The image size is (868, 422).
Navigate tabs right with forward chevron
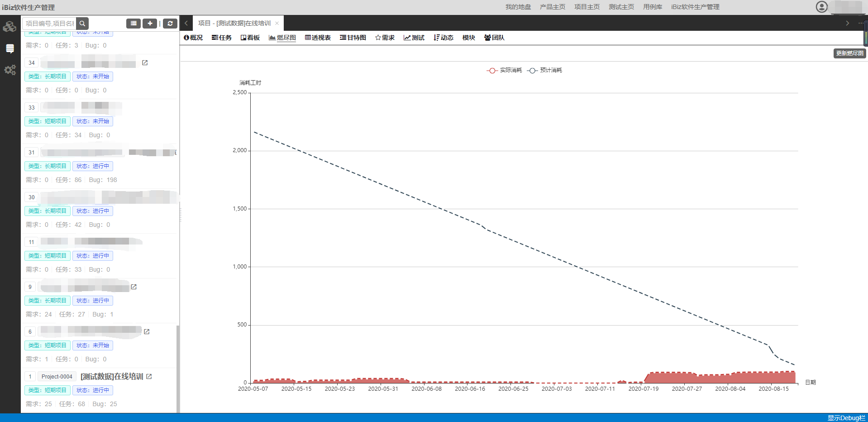pyautogui.click(x=847, y=23)
